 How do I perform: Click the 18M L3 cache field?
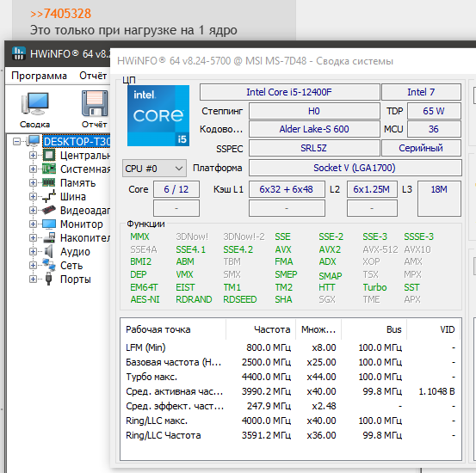coord(439,199)
